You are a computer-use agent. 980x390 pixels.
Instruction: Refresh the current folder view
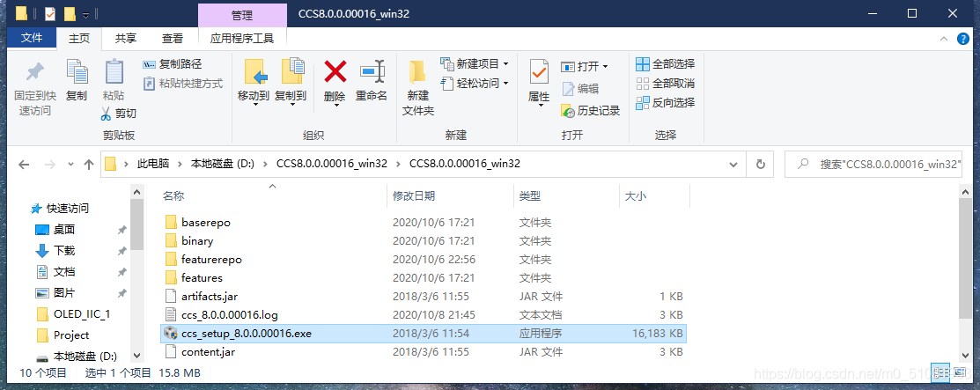[761, 165]
